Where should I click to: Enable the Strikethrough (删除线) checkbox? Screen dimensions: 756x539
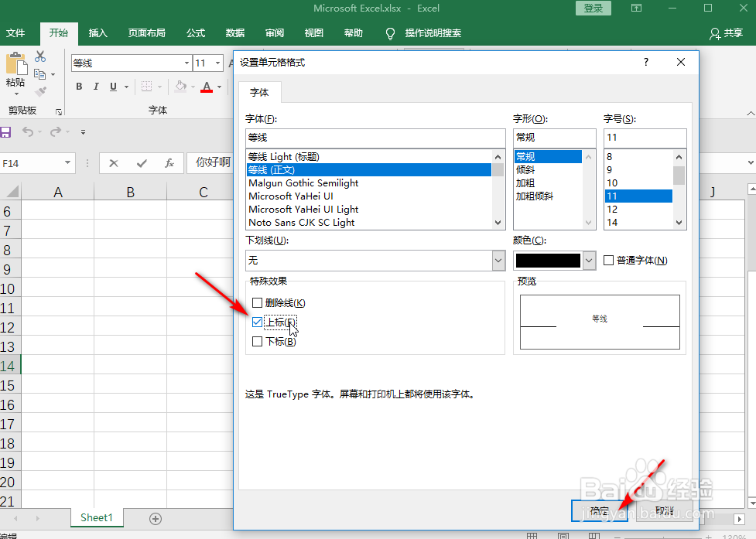pos(257,303)
